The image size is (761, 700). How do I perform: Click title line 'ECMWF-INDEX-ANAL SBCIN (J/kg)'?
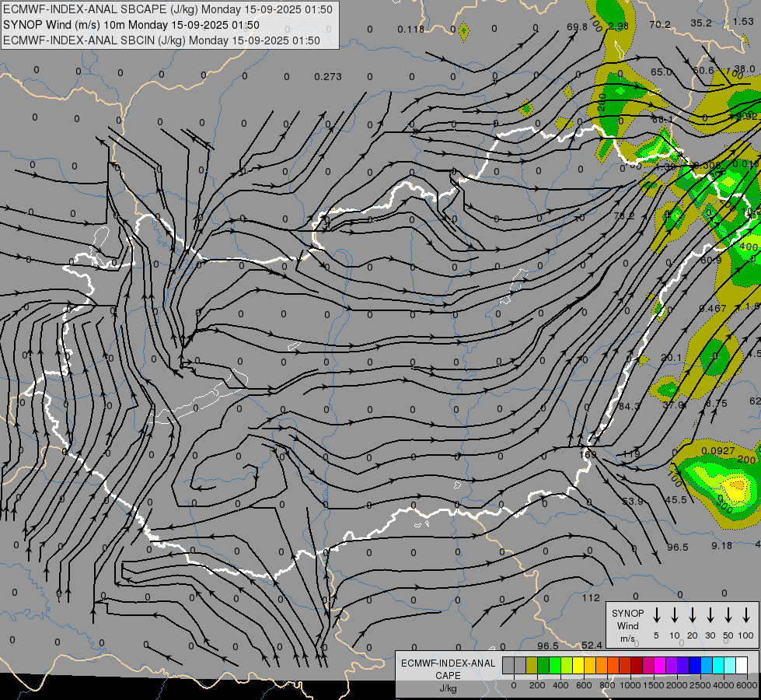click(162, 40)
